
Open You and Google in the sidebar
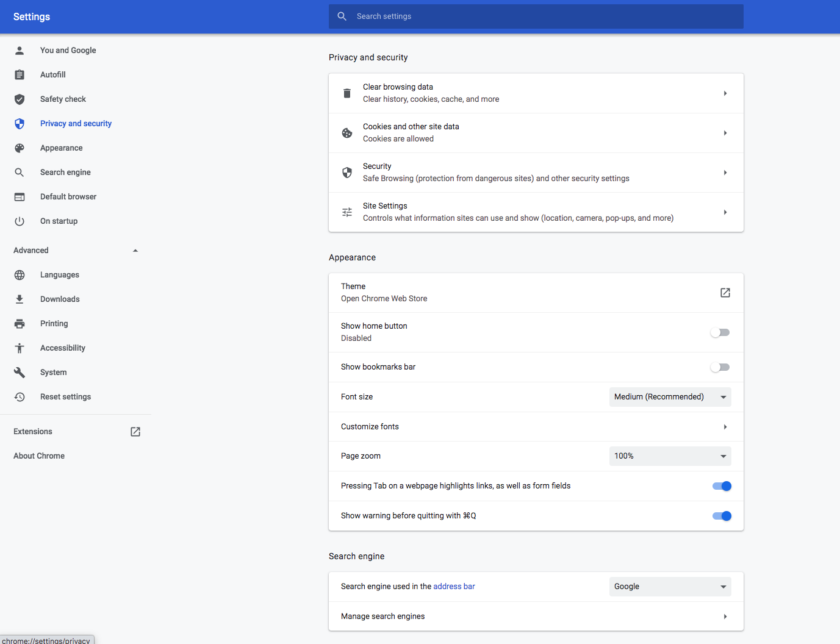coord(68,51)
